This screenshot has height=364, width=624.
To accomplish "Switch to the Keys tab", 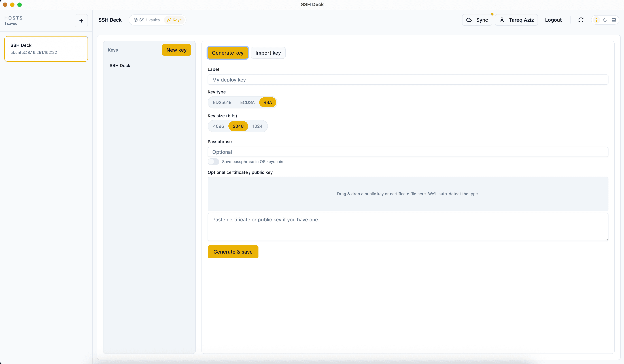I will pyautogui.click(x=174, y=20).
